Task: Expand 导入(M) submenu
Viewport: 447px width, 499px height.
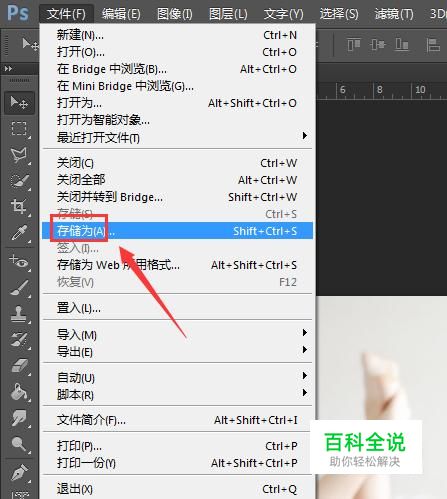Action: 177,334
